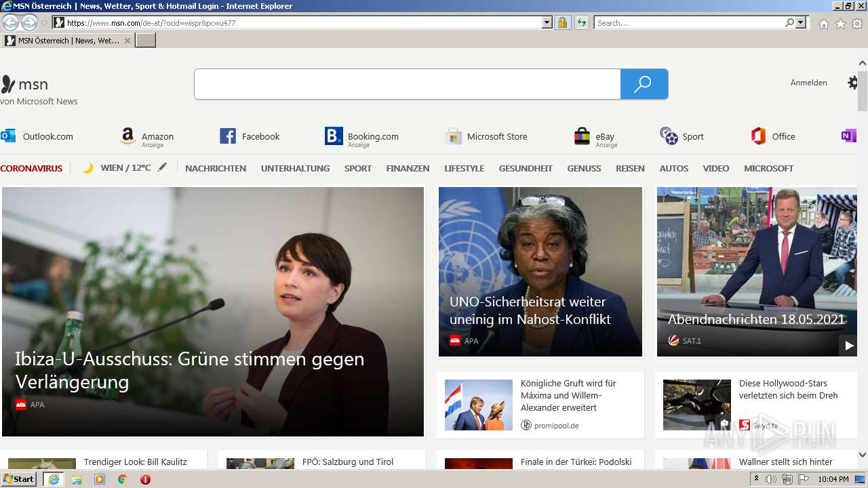
Task: Open a new blank tab
Action: (146, 41)
